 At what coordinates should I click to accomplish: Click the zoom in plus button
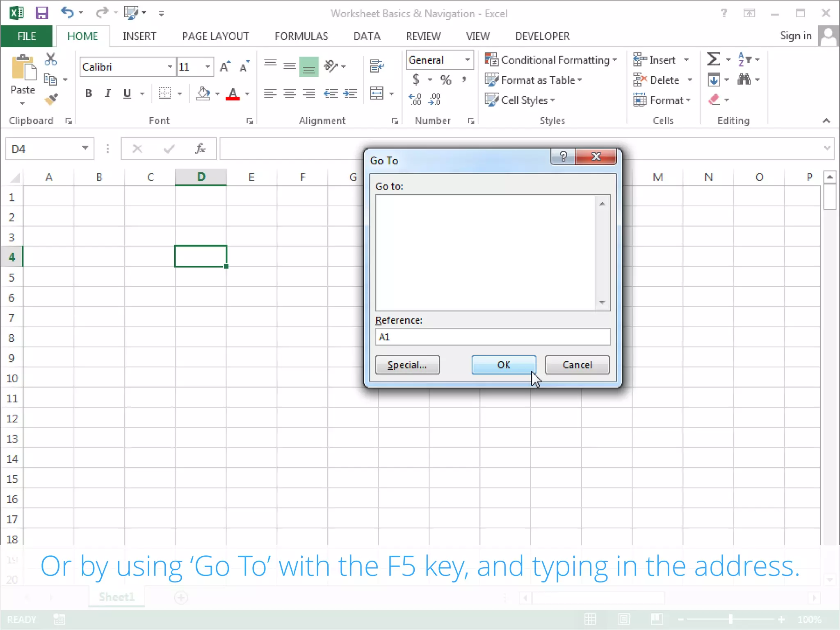coord(781,619)
